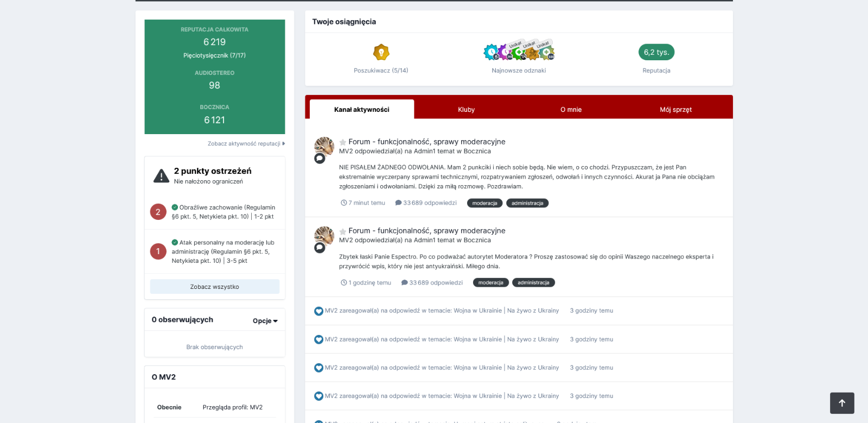The width and height of the screenshot is (868, 423).
Task: Open the Opcje dropdown for observers
Action: pyautogui.click(x=265, y=321)
